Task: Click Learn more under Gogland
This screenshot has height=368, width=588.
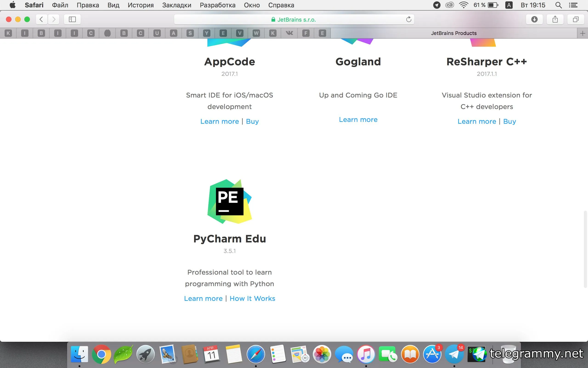Action: 358,120
